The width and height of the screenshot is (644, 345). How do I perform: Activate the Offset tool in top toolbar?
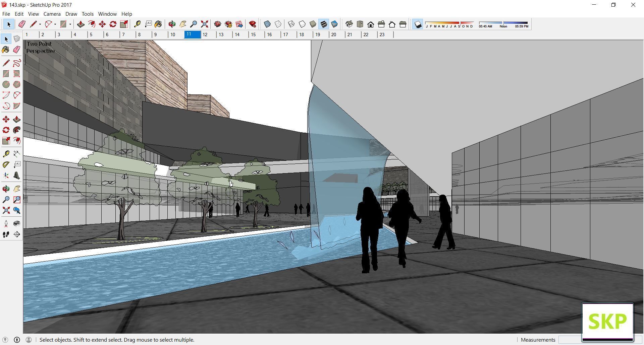pos(91,24)
